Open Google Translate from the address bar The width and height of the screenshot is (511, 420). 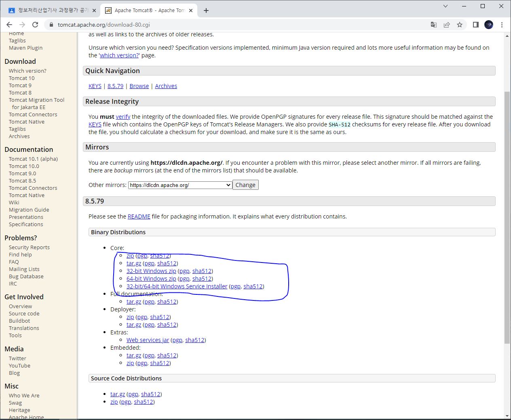coord(433,24)
